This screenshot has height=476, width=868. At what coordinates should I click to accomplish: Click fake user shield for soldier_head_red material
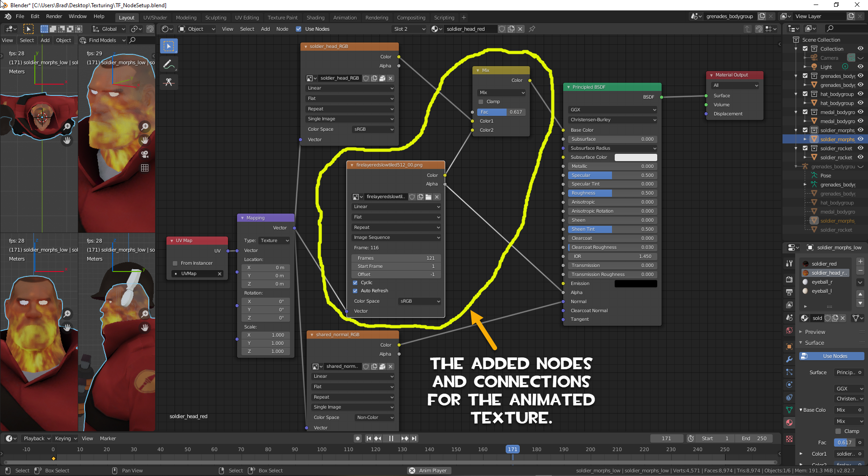[502, 29]
